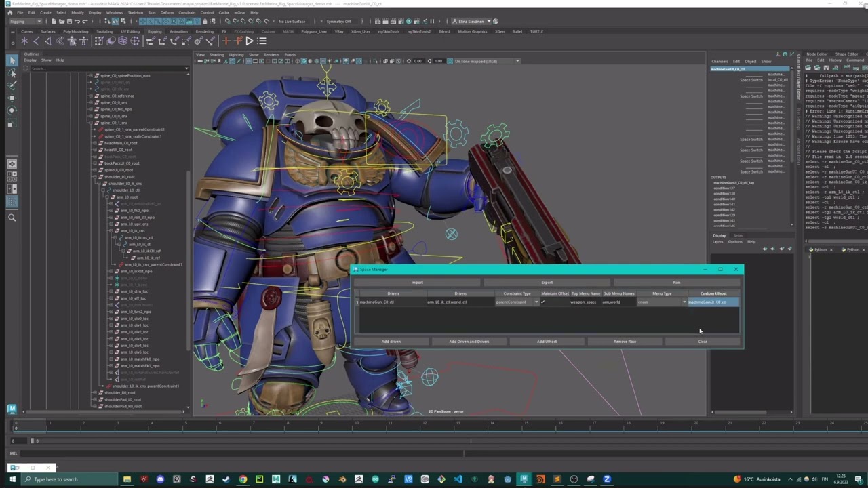Open the mGear menu
Screen dimensions: 868x488
tap(239, 12)
